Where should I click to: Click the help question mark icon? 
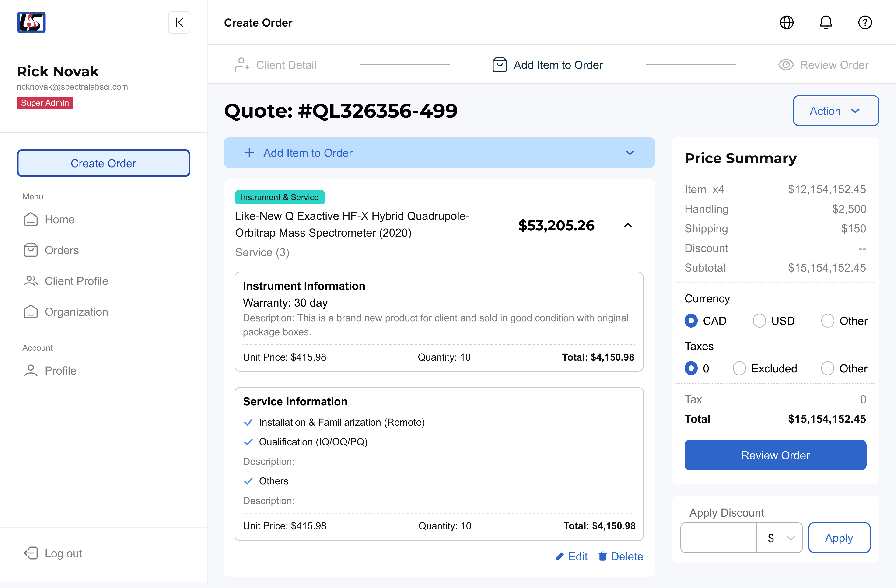coord(865,23)
